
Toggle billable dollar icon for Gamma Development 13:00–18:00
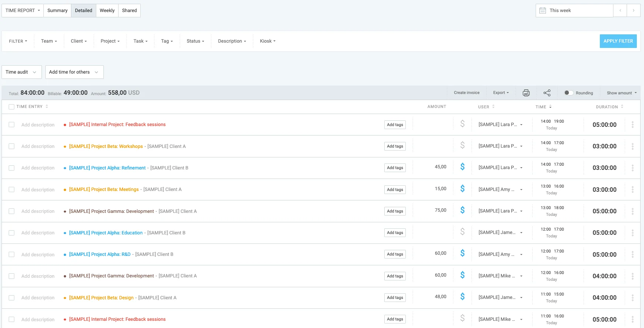pos(462,210)
